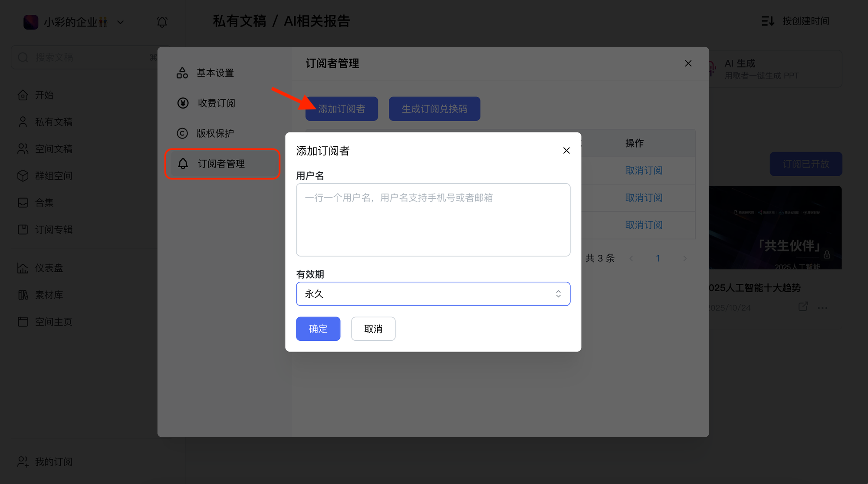Click three-dots more icon under thumbnail
The width and height of the screenshot is (868, 484).
tap(822, 308)
